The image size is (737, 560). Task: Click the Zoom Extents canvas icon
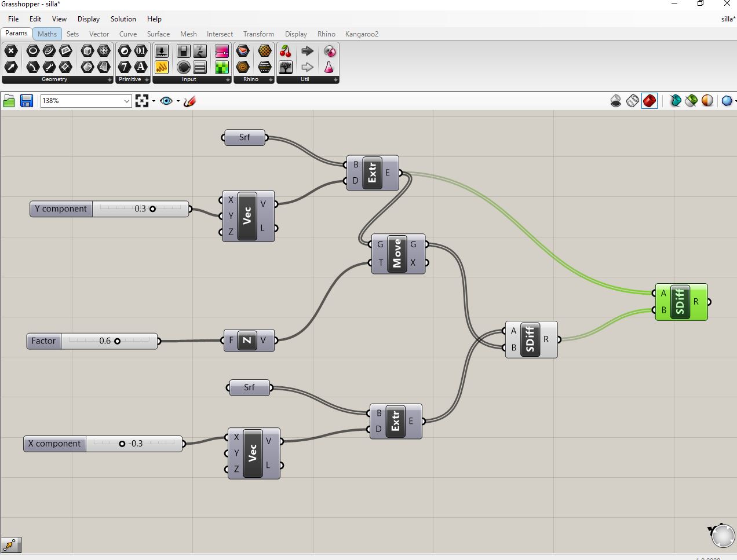pyautogui.click(x=142, y=101)
